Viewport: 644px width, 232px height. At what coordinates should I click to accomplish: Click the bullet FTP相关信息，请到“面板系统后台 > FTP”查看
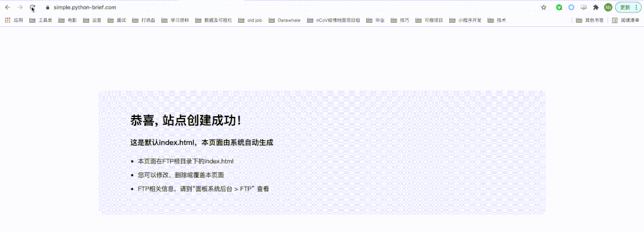(203, 189)
